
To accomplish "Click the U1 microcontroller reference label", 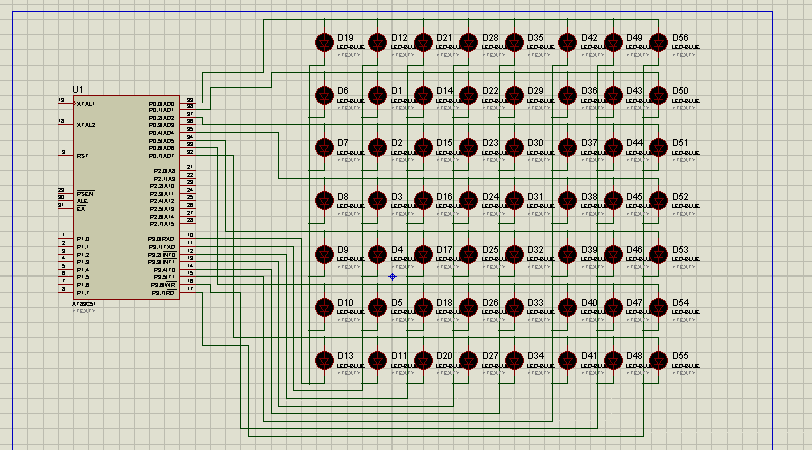I will [x=78, y=90].
